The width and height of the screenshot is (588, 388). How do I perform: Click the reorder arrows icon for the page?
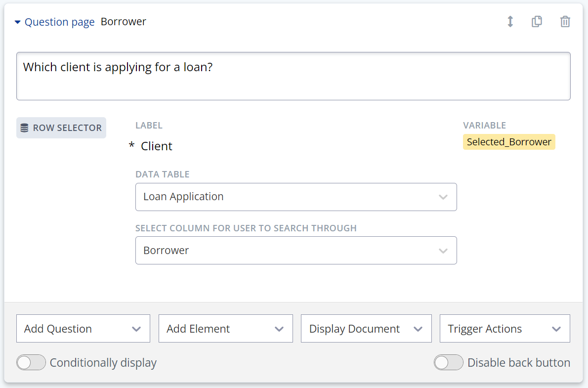coord(510,22)
